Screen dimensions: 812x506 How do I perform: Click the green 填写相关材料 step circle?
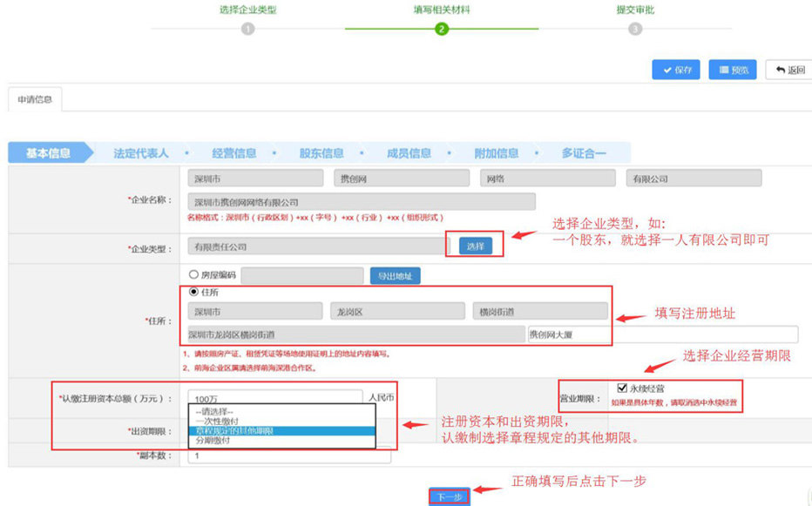pos(442,28)
